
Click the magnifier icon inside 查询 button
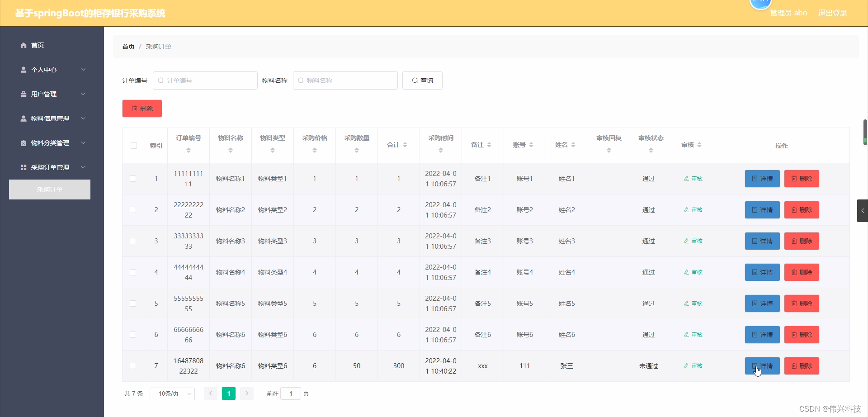415,81
